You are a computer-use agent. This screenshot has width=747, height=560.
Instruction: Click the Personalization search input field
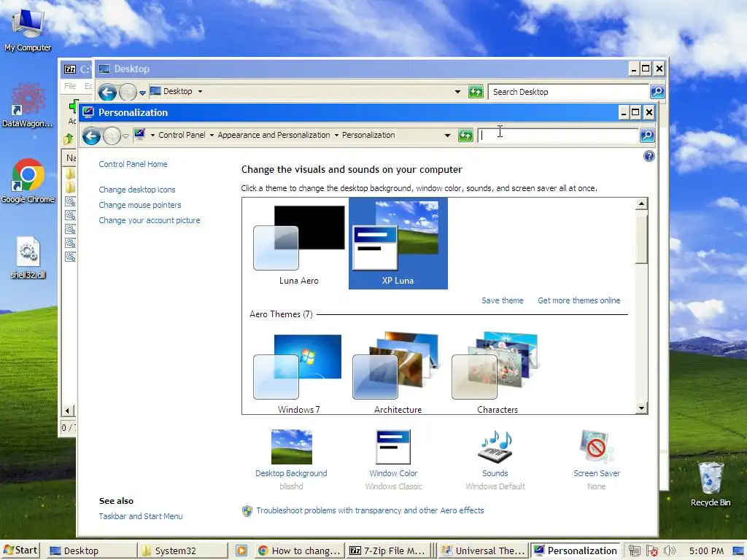pos(558,135)
